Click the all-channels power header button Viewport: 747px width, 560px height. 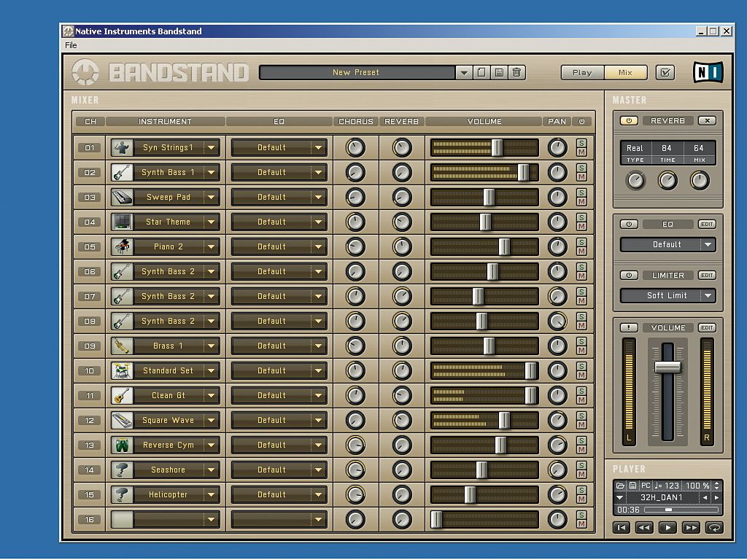[x=581, y=122]
